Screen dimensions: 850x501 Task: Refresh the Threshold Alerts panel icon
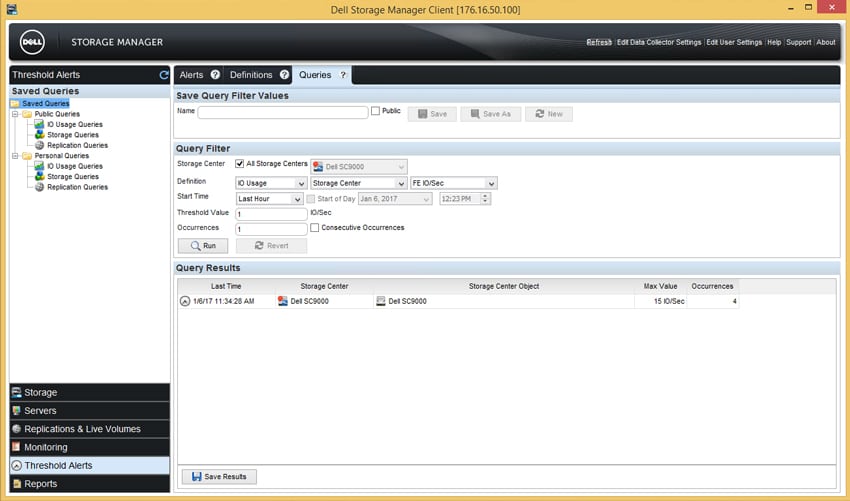pyautogui.click(x=164, y=75)
